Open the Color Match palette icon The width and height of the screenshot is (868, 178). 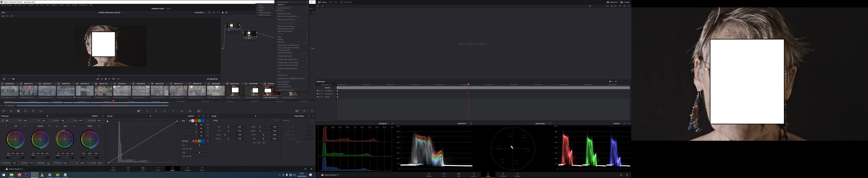coord(11,111)
